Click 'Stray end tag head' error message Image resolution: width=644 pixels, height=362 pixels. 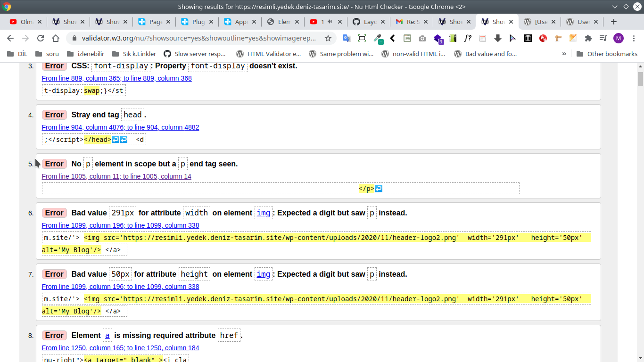[x=109, y=115]
